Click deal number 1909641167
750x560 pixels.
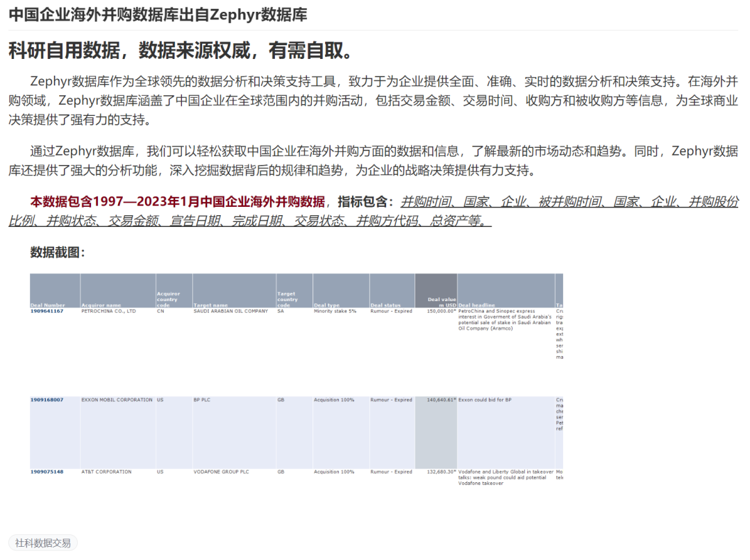(47, 311)
